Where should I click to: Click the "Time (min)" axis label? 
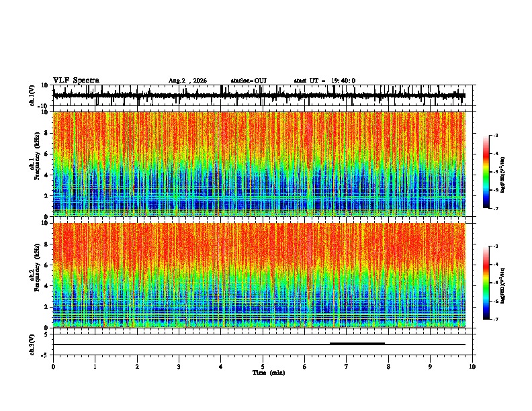pos(269,373)
